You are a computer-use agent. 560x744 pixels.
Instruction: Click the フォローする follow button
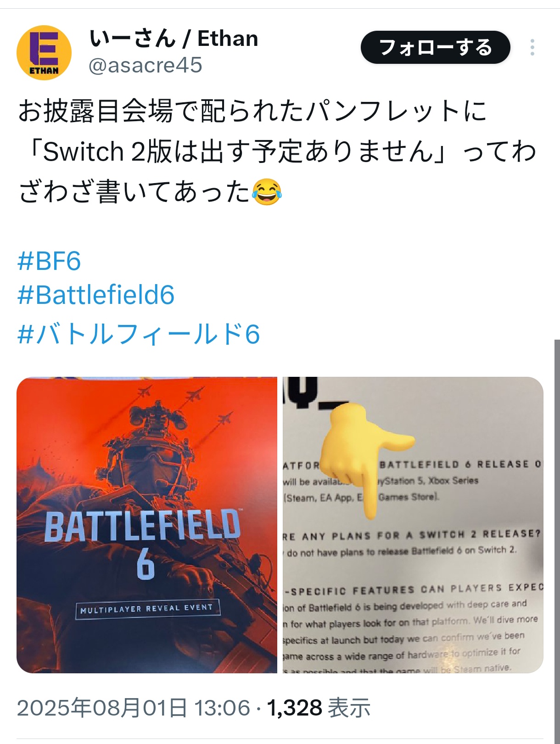pos(435,47)
